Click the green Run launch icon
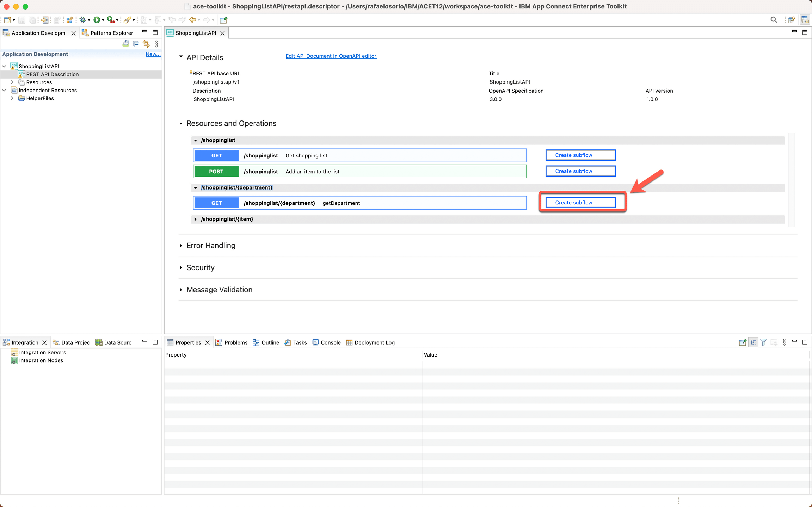The image size is (812, 507). [97, 20]
